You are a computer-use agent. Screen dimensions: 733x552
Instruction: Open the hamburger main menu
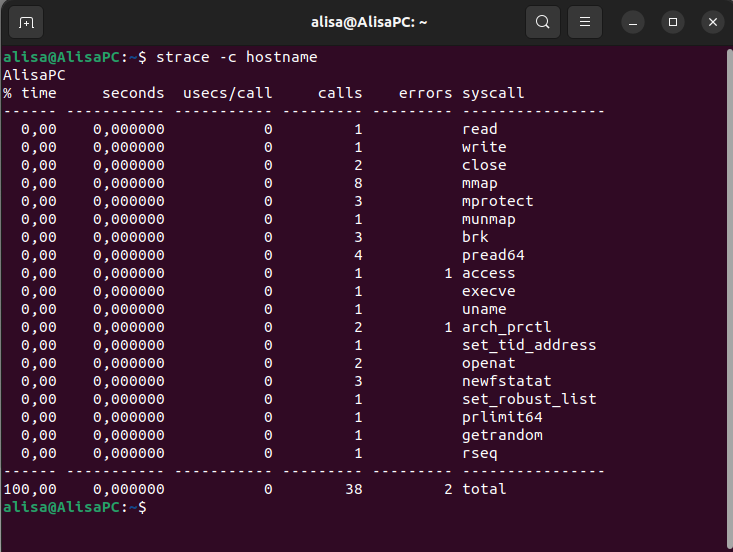(584, 22)
